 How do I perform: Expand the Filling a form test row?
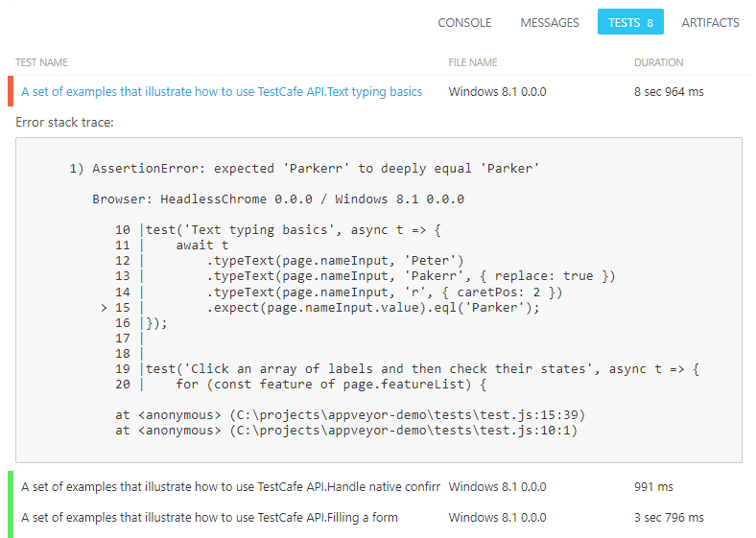209,518
